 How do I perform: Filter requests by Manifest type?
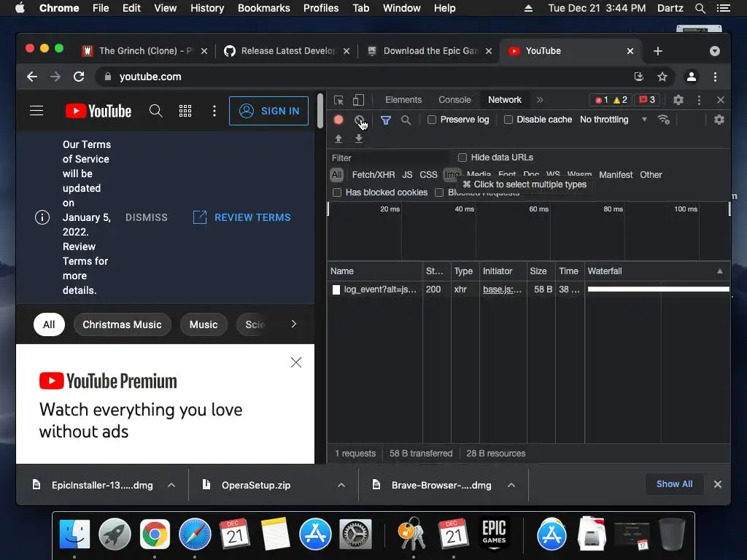[616, 175]
